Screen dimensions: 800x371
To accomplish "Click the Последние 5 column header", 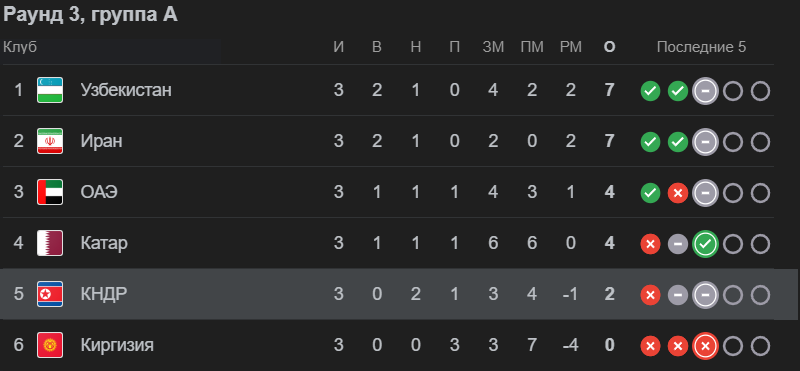I will [701, 47].
